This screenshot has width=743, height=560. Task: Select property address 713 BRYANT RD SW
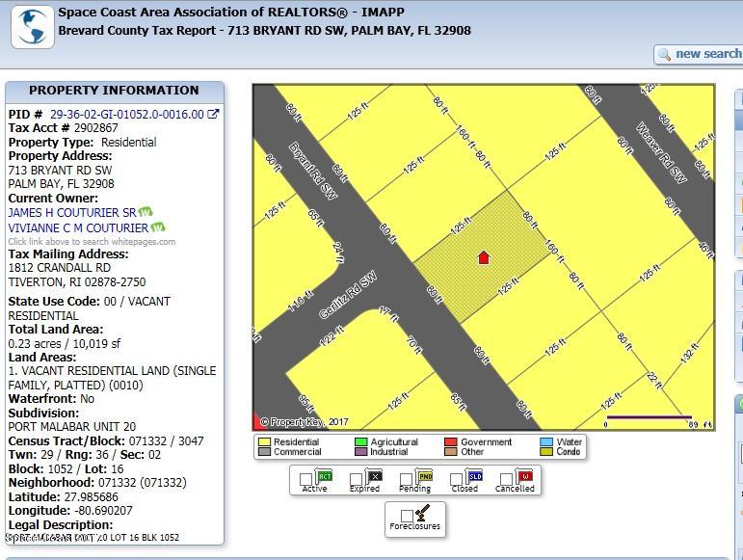(60, 171)
